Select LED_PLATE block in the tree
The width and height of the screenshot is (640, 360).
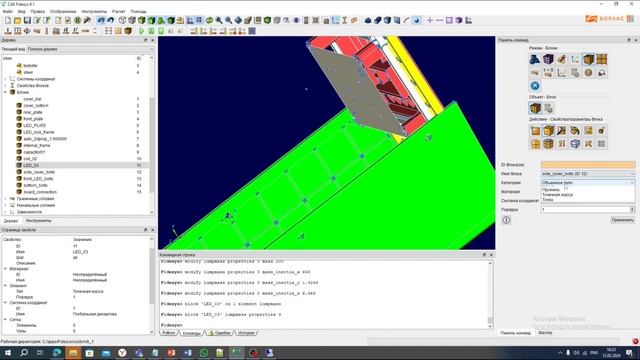point(34,126)
